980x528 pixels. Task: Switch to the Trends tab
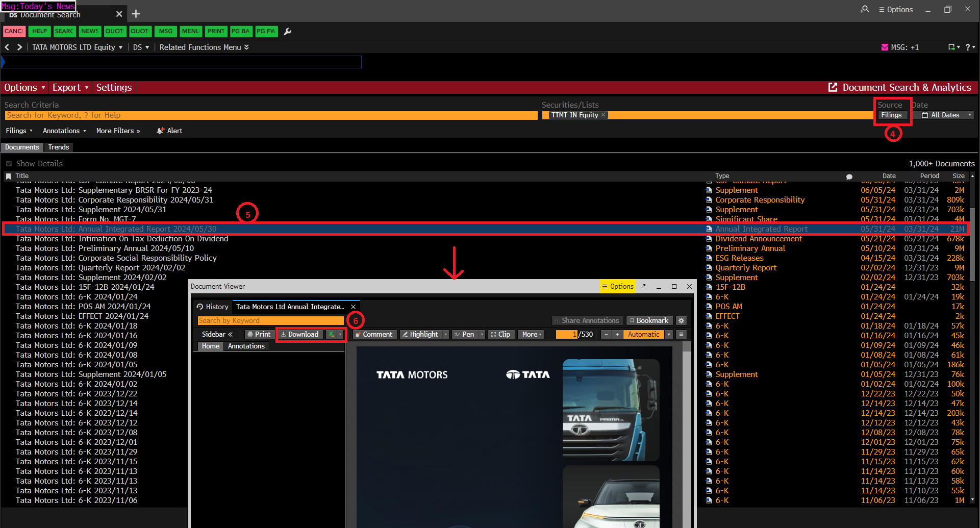59,147
